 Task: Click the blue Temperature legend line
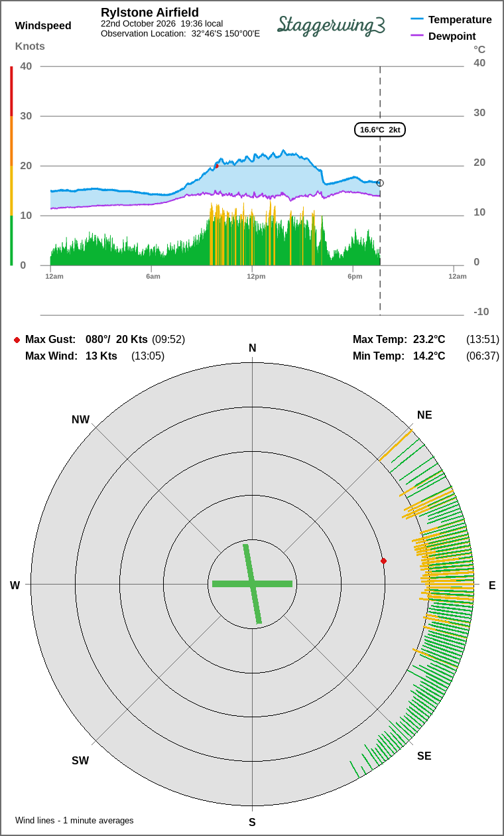[x=417, y=19]
